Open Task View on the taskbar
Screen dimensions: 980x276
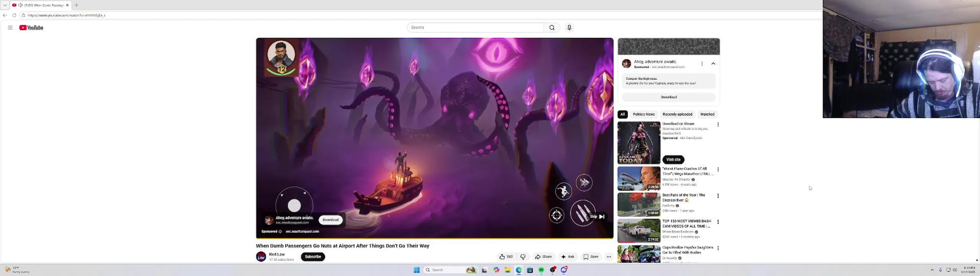pos(485,270)
